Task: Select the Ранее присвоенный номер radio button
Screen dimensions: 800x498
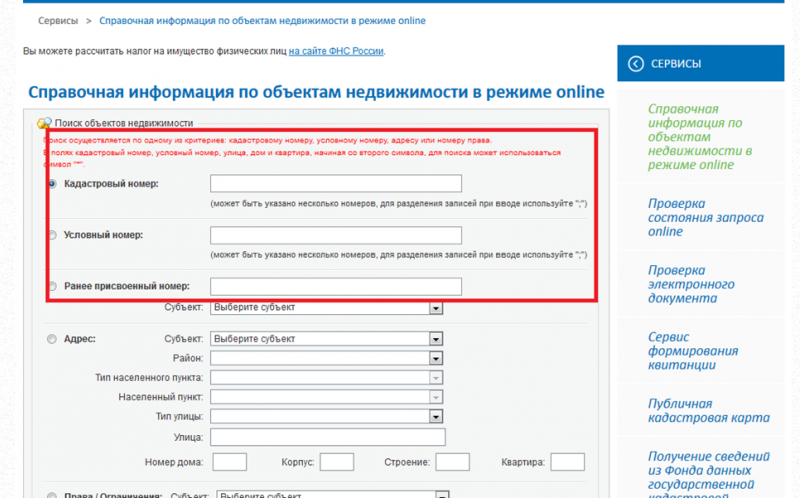Action: (52, 286)
